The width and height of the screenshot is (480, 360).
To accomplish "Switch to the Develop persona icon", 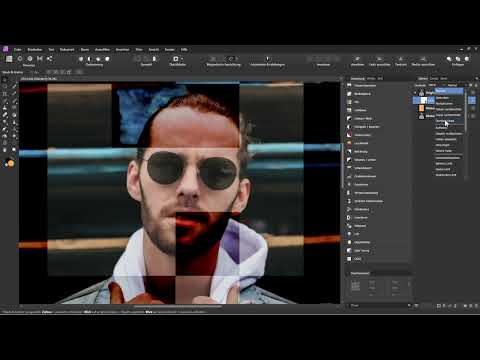I will (30, 59).
